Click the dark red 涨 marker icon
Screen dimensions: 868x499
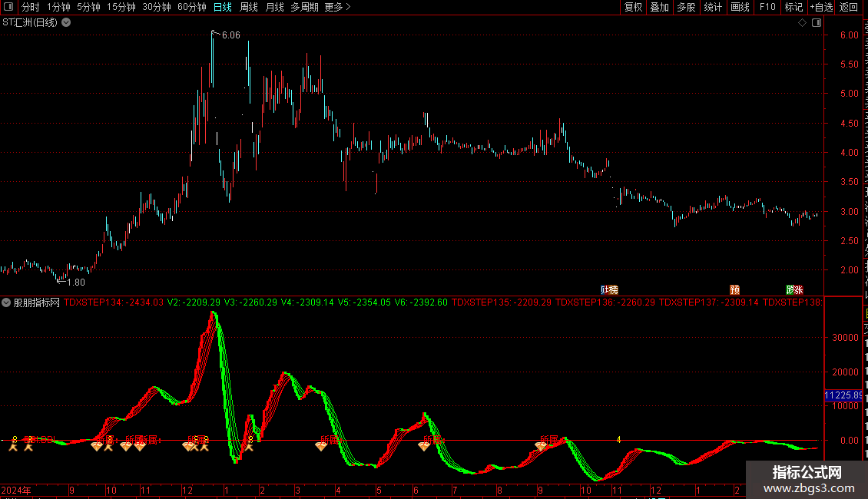coord(799,290)
